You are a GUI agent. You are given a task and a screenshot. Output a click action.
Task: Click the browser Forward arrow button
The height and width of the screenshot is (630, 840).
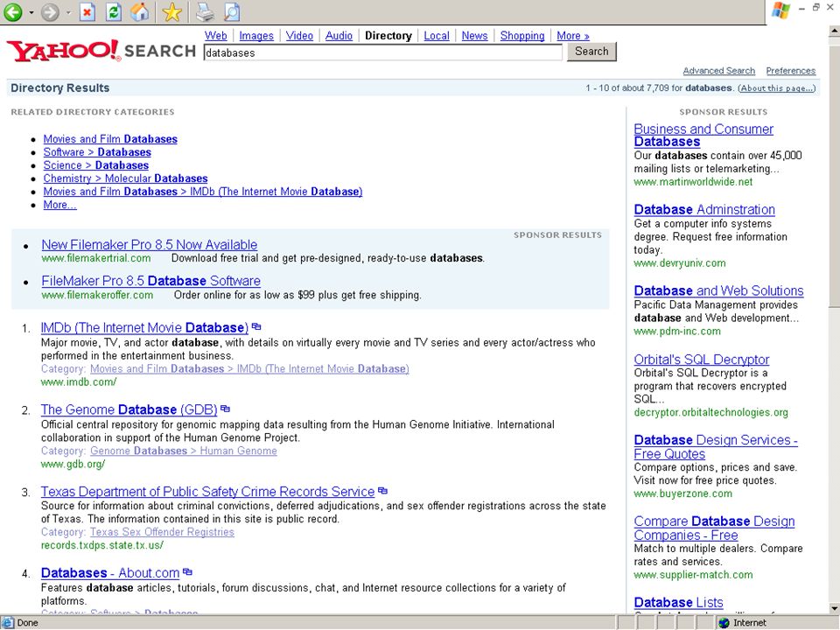(51, 11)
